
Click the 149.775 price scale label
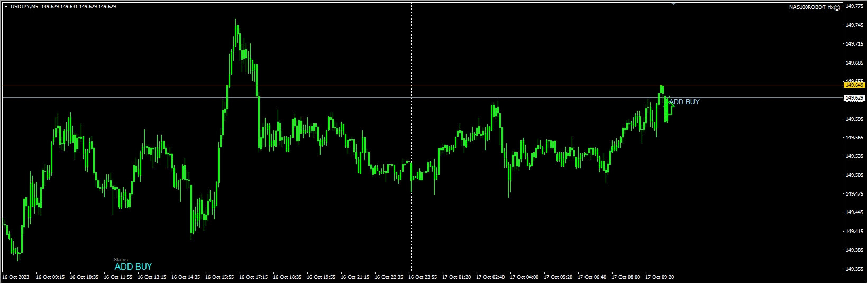(x=855, y=7)
